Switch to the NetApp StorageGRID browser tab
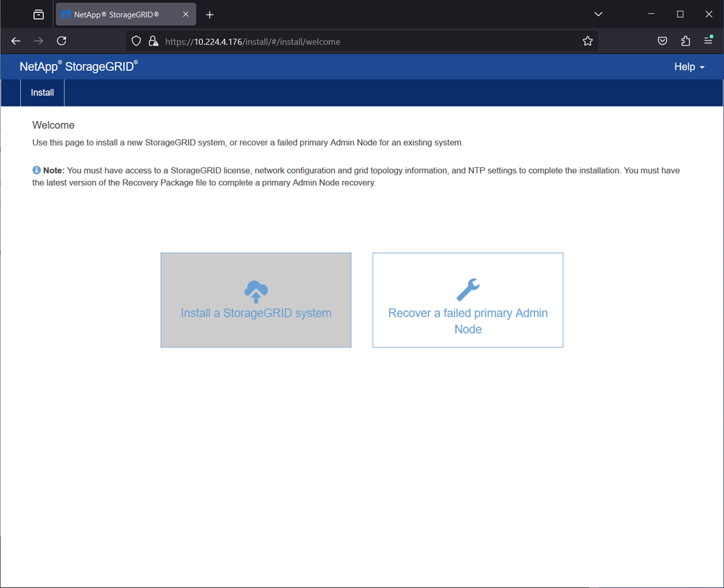724x588 pixels. pos(125,14)
